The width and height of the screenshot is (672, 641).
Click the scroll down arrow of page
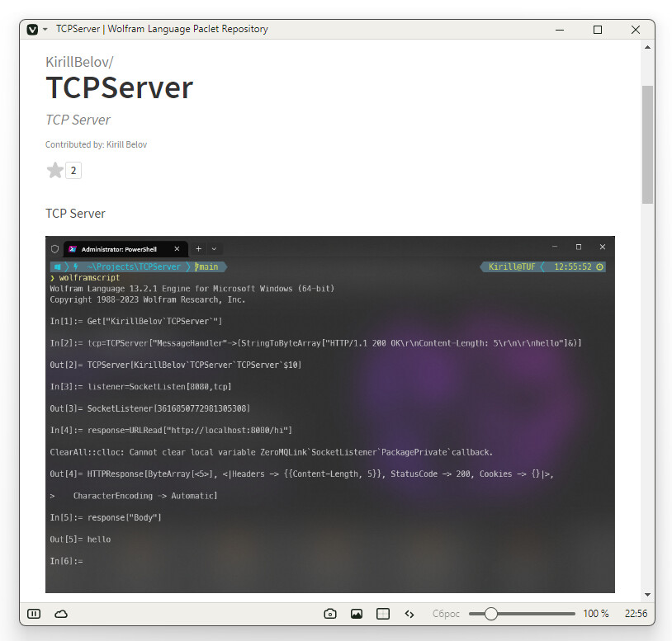647,595
